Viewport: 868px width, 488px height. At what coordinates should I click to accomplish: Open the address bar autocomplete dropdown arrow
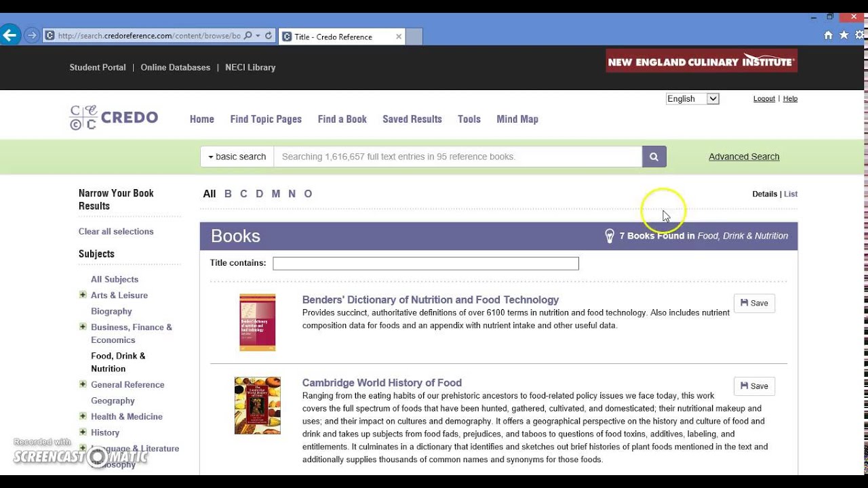pyautogui.click(x=258, y=36)
